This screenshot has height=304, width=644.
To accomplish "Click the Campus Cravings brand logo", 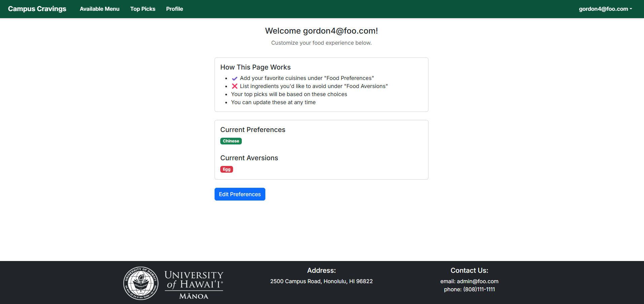I will (37, 9).
